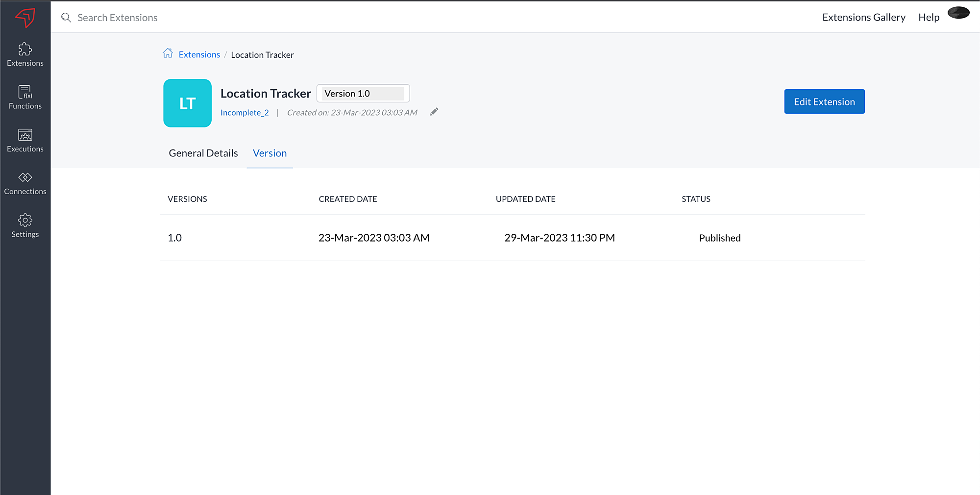Viewport: 980px width, 495px height.
Task: Click the home breadcrumb icon
Action: point(168,53)
